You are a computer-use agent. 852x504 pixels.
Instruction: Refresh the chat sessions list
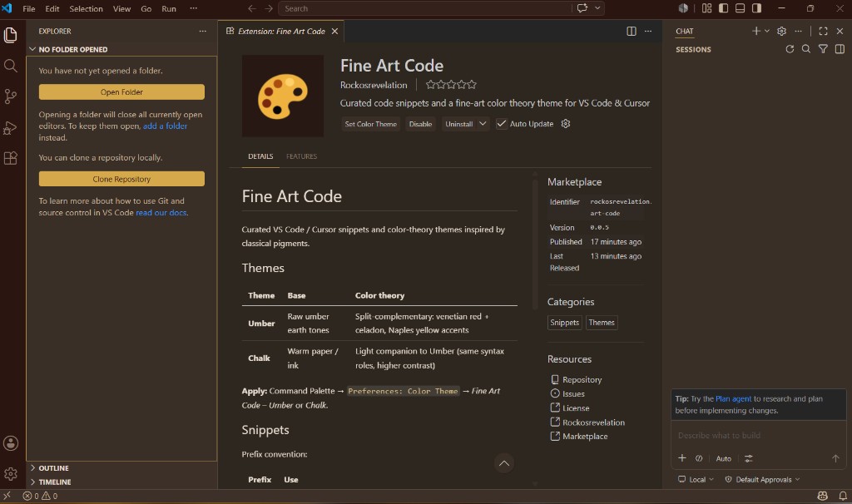pos(790,49)
